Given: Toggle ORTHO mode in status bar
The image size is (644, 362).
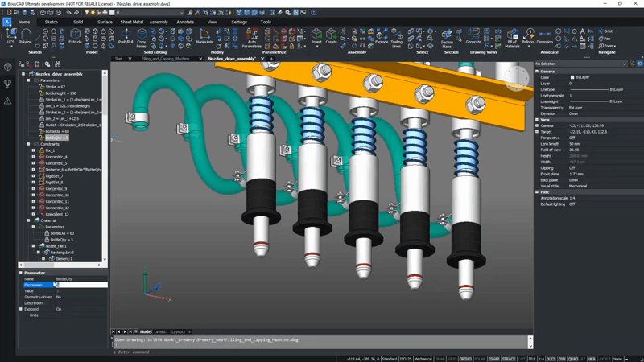Looking at the screenshot, I should tap(465, 359).
